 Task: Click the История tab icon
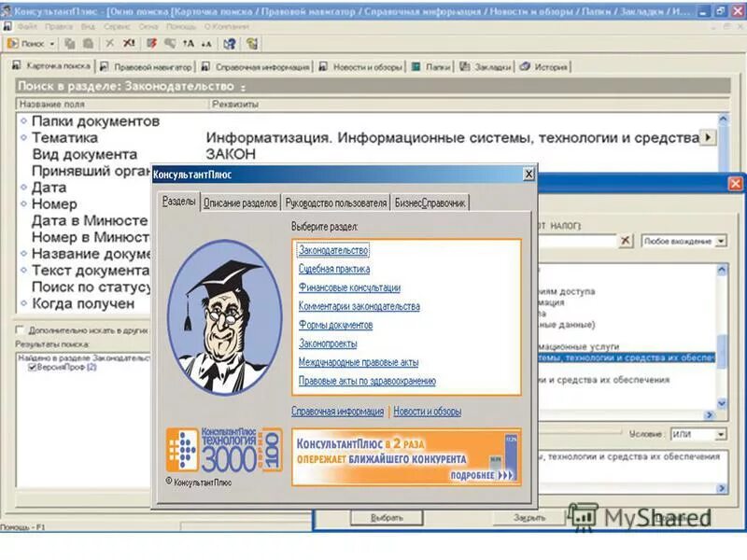[525, 66]
